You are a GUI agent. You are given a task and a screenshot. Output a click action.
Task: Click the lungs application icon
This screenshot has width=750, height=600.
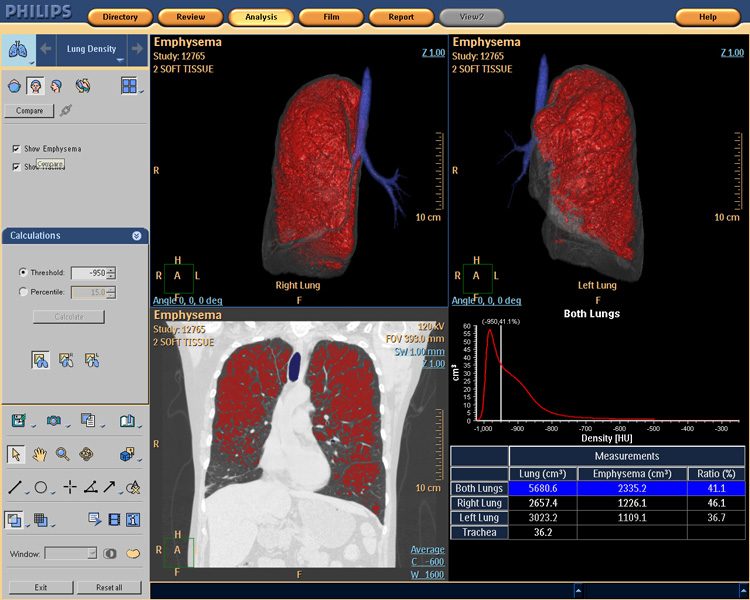(18, 49)
